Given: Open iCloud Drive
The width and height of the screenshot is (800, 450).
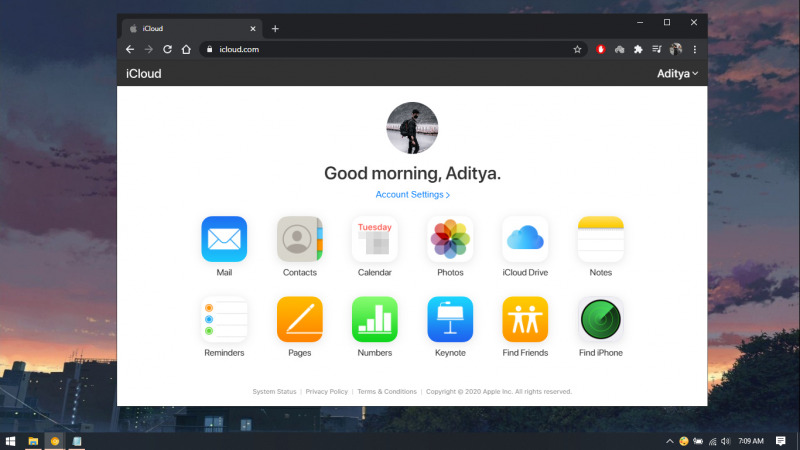Looking at the screenshot, I should tap(525, 239).
